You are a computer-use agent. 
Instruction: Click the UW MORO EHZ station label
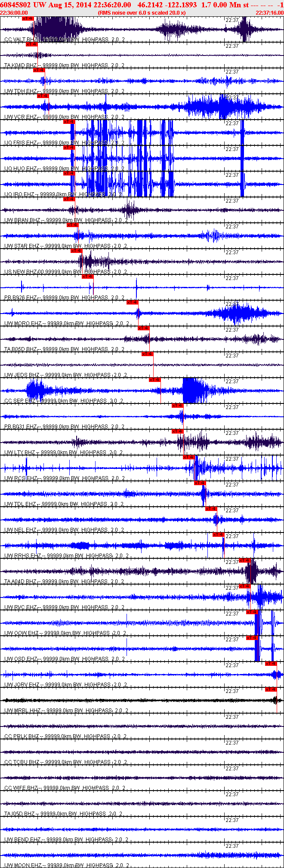23,323
